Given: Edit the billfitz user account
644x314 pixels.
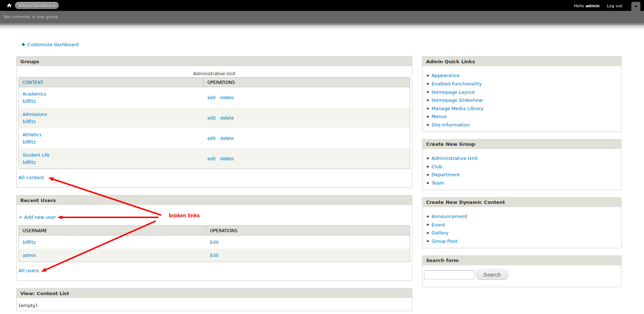Looking at the screenshot, I should (x=214, y=242).
